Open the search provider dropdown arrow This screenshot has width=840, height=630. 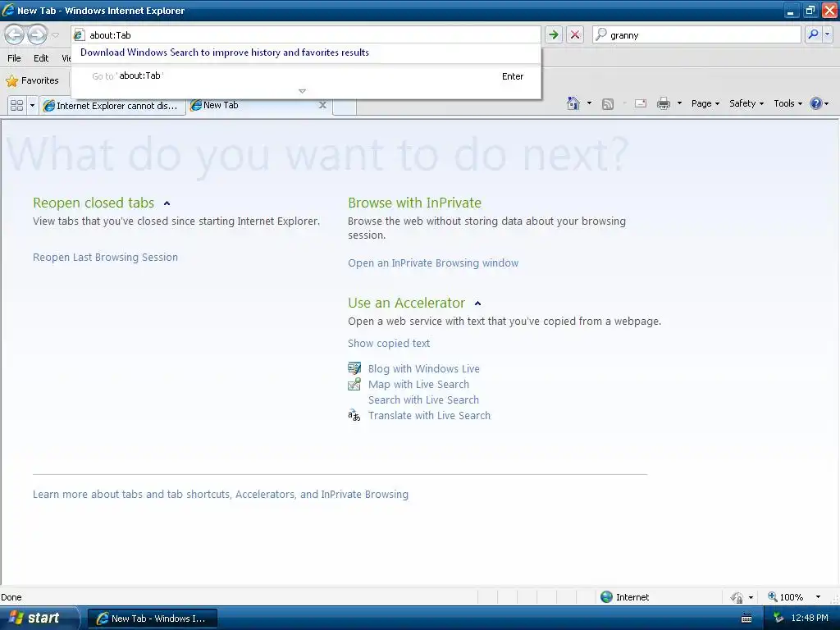click(827, 34)
